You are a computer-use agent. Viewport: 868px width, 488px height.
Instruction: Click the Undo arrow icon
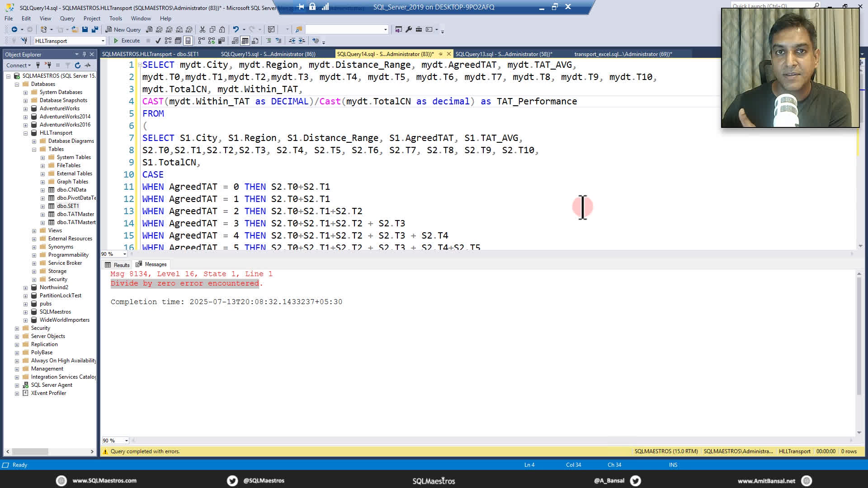tap(236, 29)
